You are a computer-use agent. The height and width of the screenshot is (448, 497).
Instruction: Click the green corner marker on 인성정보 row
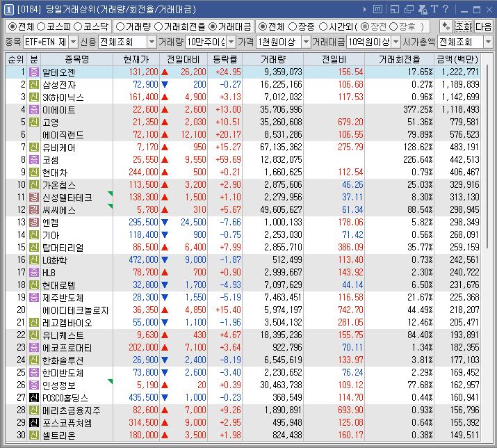[111, 381]
